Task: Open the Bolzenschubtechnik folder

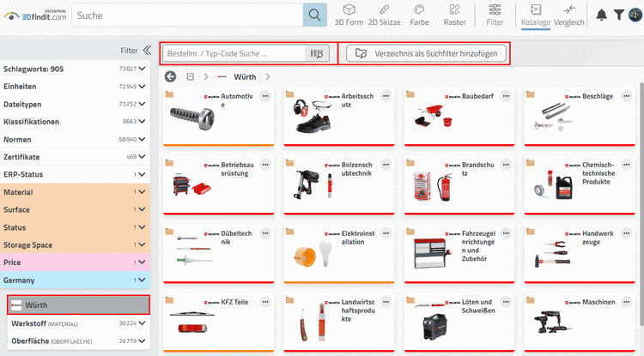Action: (x=339, y=186)
